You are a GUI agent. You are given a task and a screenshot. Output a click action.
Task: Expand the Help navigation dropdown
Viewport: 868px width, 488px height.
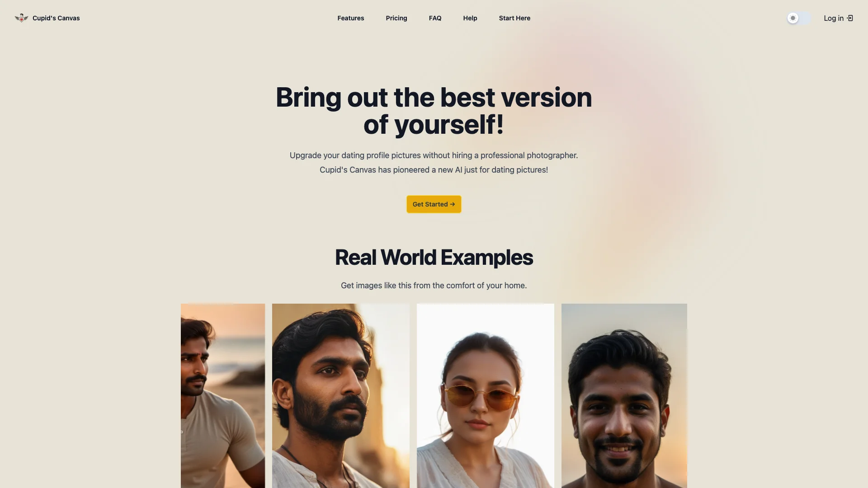[x=470, y=18]
